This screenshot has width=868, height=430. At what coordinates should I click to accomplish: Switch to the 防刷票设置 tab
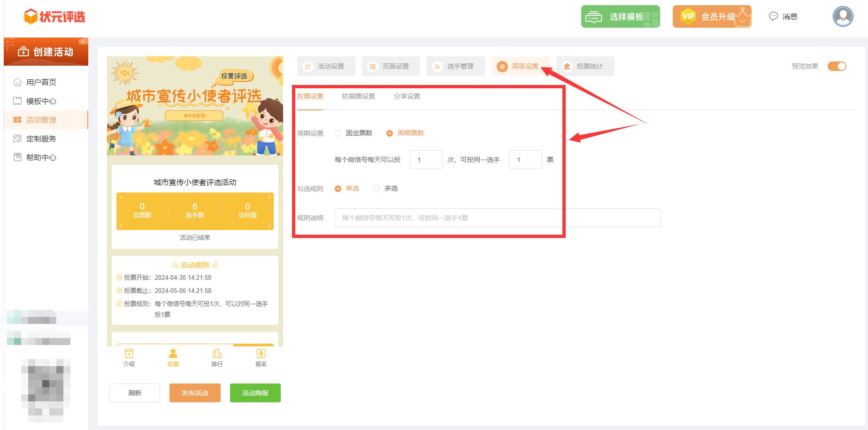[x=358, y=96]
